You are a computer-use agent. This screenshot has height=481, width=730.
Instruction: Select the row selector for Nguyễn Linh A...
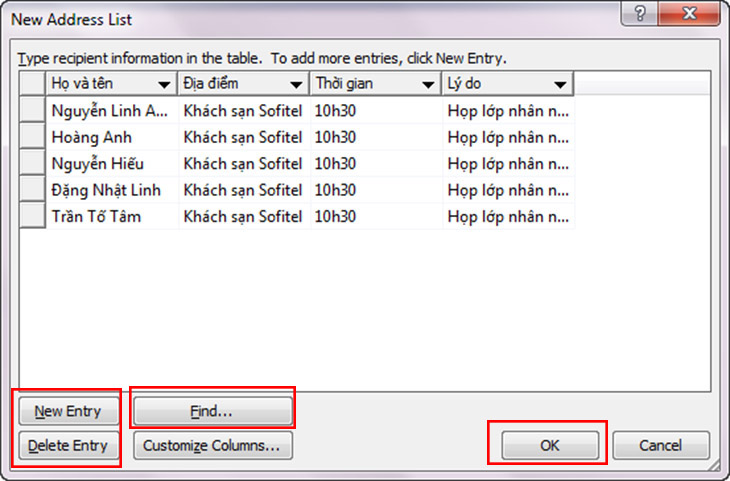[32, 111]
